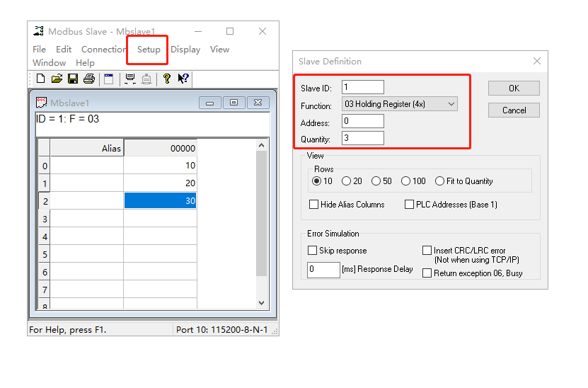Open the File menu

[39, 50]
